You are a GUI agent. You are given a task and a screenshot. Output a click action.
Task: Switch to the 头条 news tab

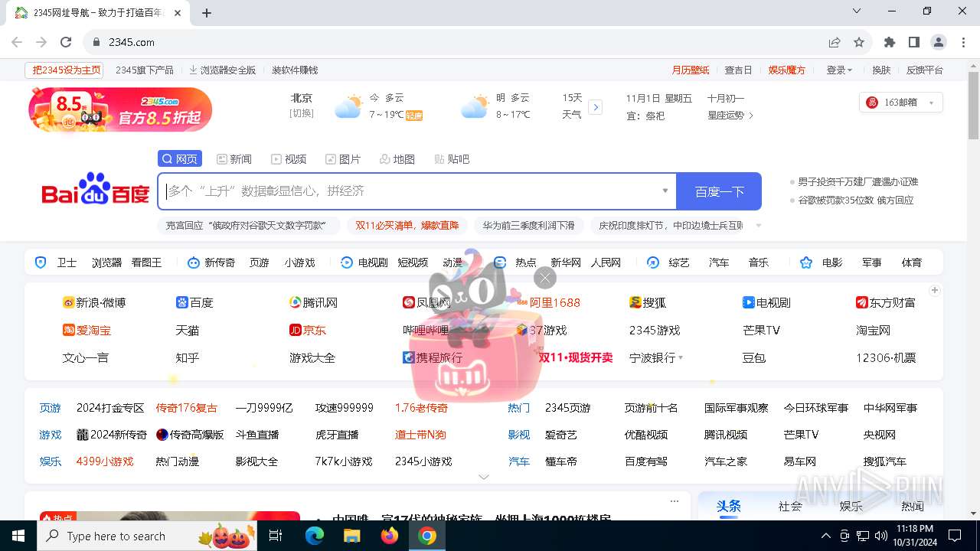tap(729, 506)
